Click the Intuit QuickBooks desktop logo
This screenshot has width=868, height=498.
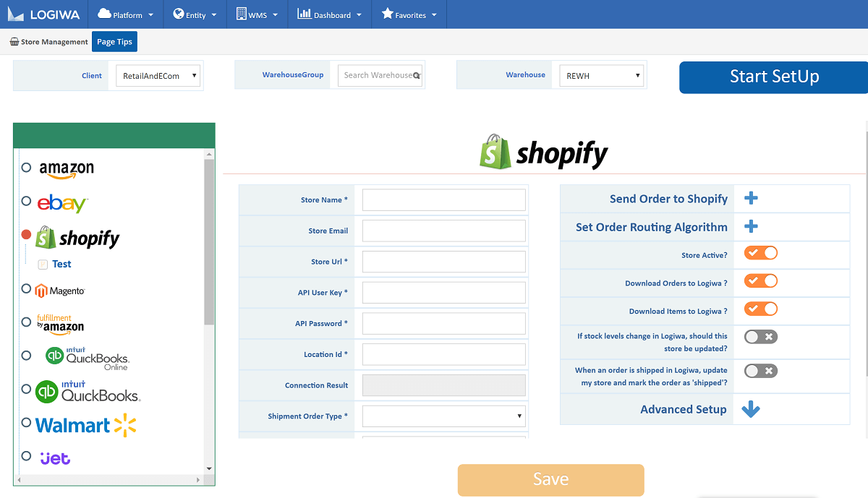88,391
